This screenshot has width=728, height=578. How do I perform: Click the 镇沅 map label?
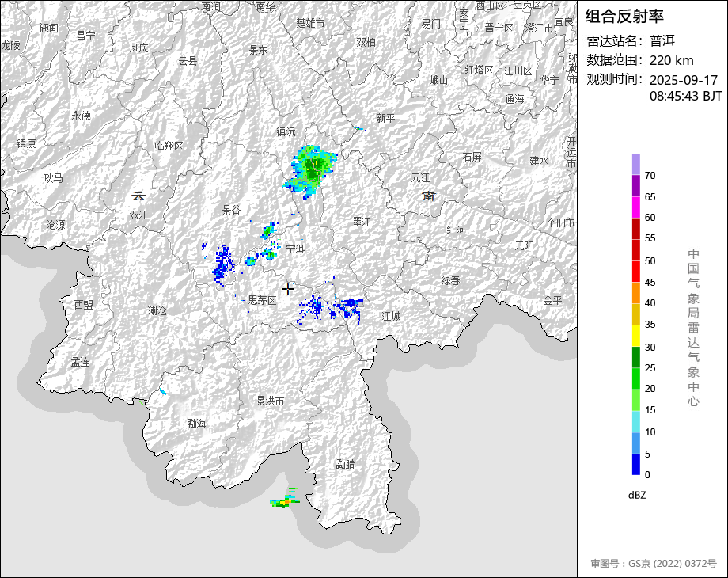[x=286, y=132]
